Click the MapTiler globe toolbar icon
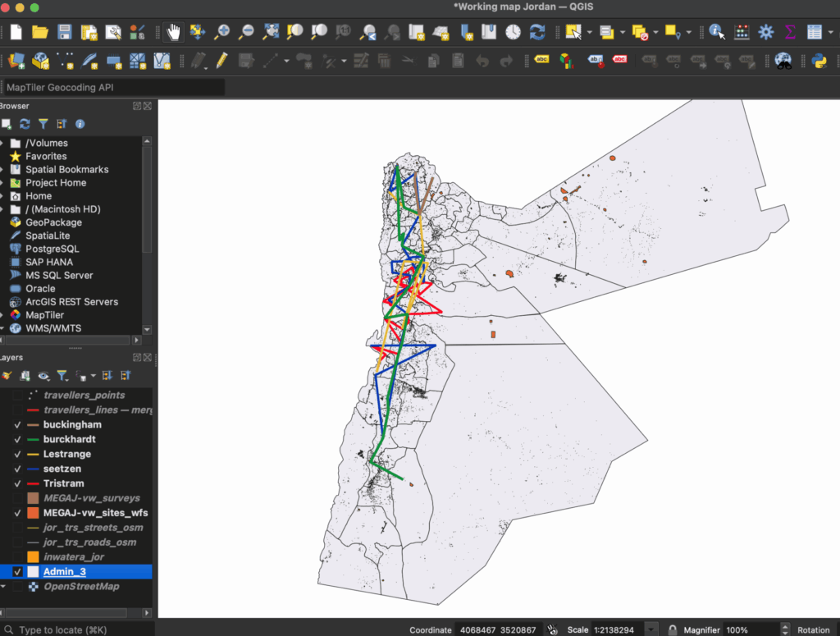This screenshot has height=636, width=840. tap(783, 61)
